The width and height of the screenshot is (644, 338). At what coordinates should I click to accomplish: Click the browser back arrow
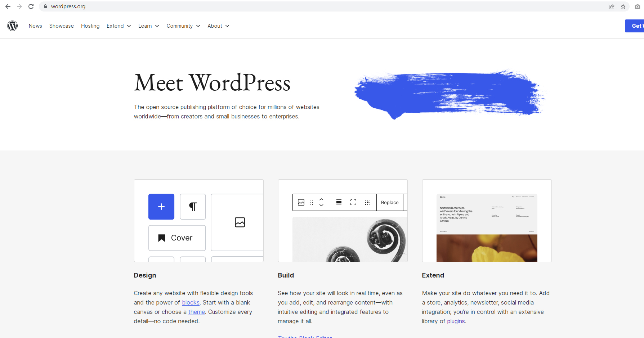(x=8, y=6)
